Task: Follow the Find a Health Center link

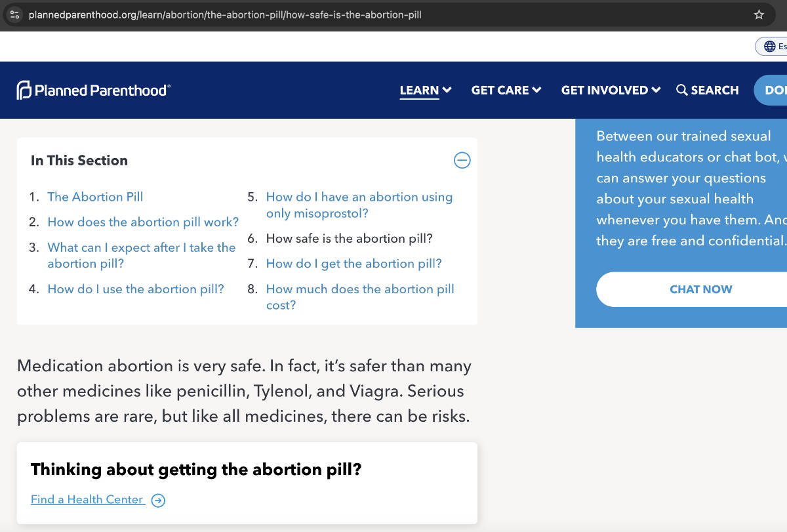Action: (x=87, y=500)
